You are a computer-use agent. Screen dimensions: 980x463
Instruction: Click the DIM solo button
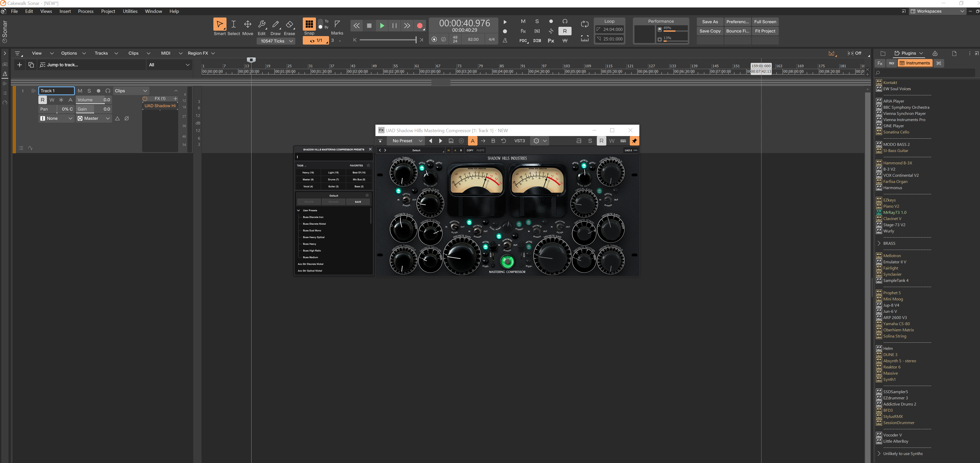(x=537, y=41)
